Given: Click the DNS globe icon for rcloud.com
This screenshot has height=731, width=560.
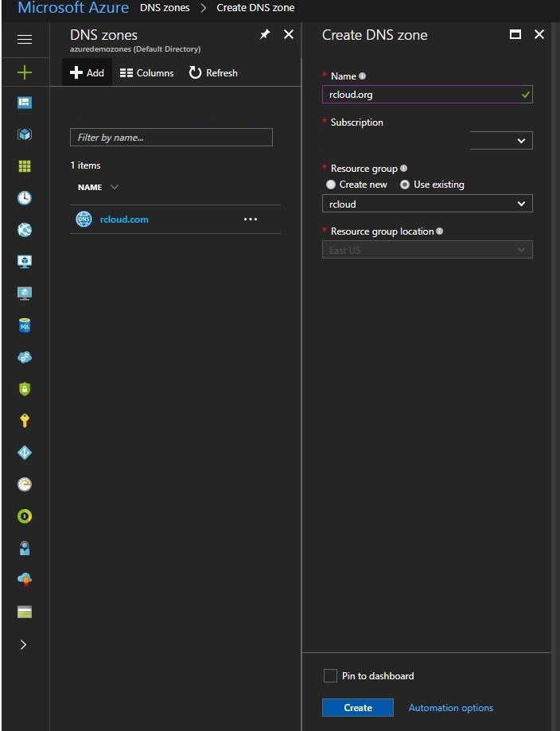Looking at the screenshot, I should pos(84,219).
